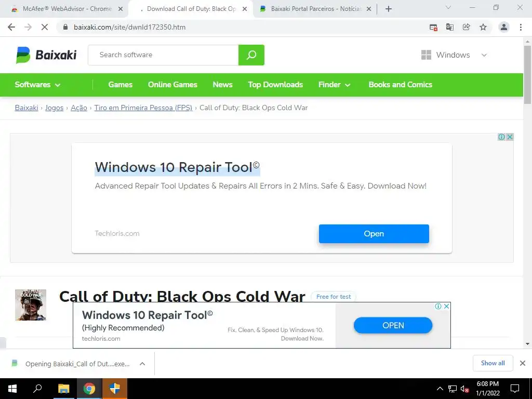Click the browser forward arrow
532x399 pixels.
[x=28, y=27]
